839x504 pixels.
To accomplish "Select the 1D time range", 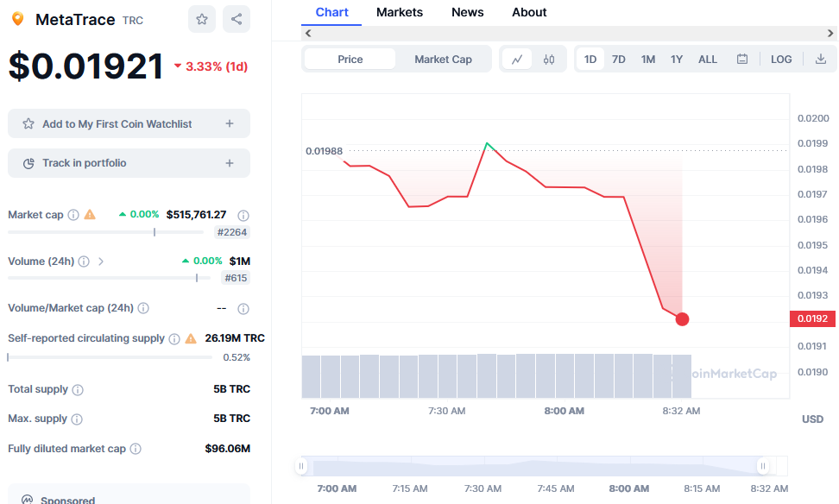I will (x=590, y=60).
